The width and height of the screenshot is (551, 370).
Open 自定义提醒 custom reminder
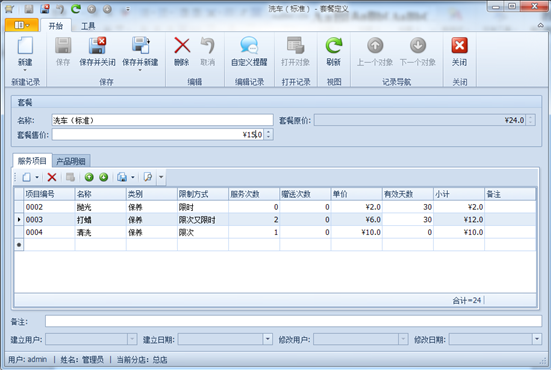[x=249, y=46]
